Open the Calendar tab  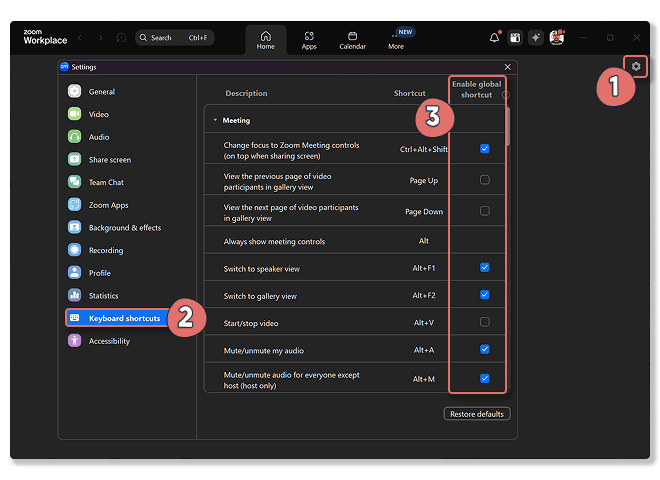[x=352, y=40]
